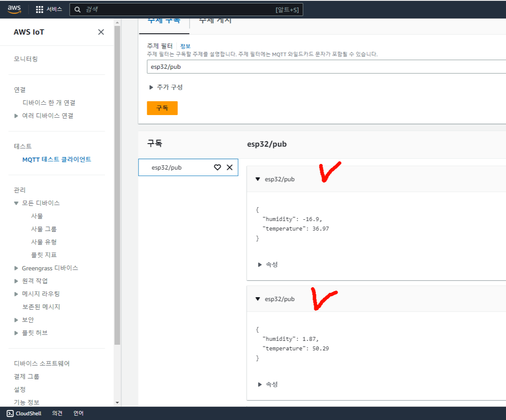
Task: Open MQTT 테스트 클라이언트
Action: [x=56, y=159]
